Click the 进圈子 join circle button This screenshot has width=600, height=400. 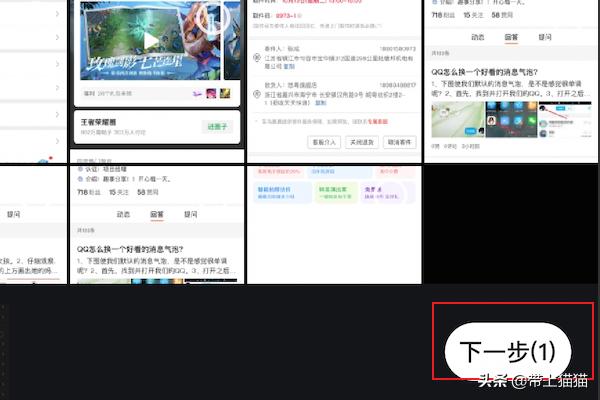[217, 127]
